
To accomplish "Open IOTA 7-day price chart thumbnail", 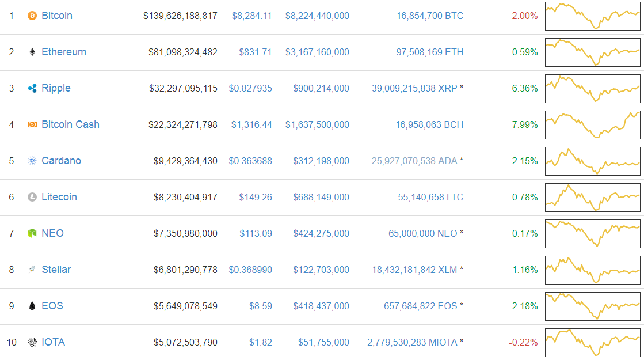I will coord(592,342).
